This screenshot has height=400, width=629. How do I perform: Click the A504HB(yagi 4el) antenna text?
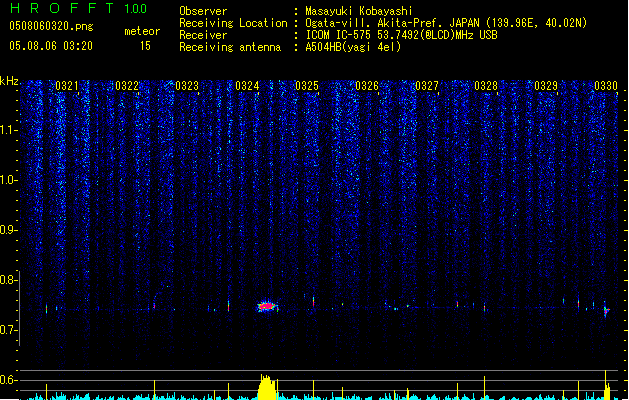pos(353,47)
